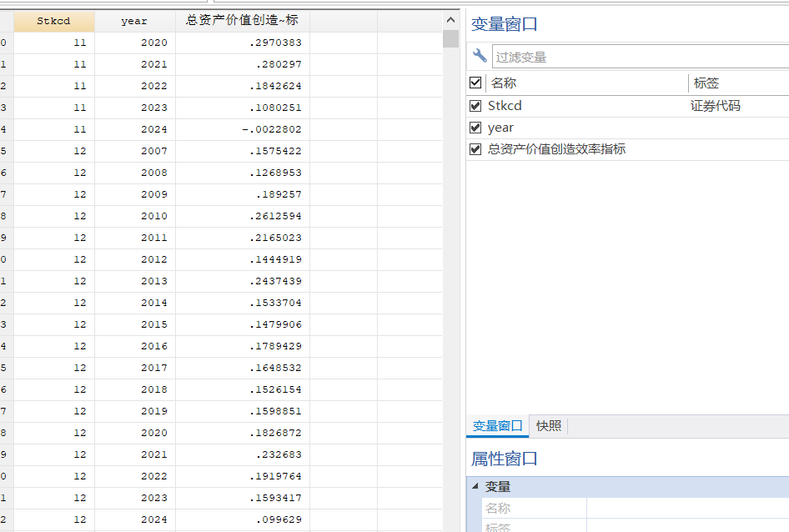789x532 pixels.
Task: Select the cell with value .1919764
Action: (243, 475)
